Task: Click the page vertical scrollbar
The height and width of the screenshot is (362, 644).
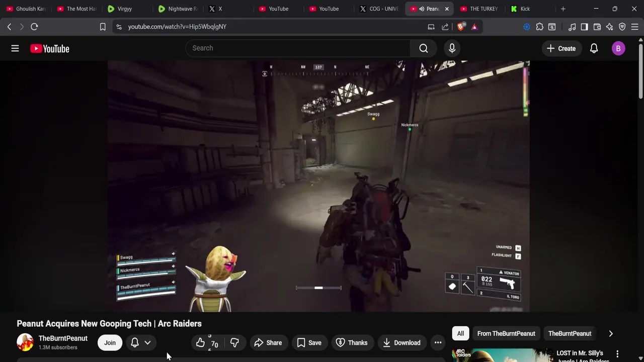Action: click(640, 70)
